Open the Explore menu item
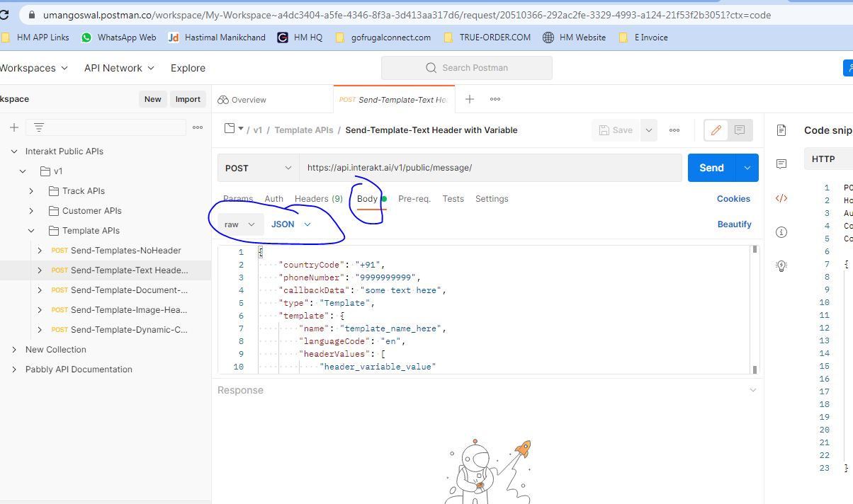 click(188, 68)
